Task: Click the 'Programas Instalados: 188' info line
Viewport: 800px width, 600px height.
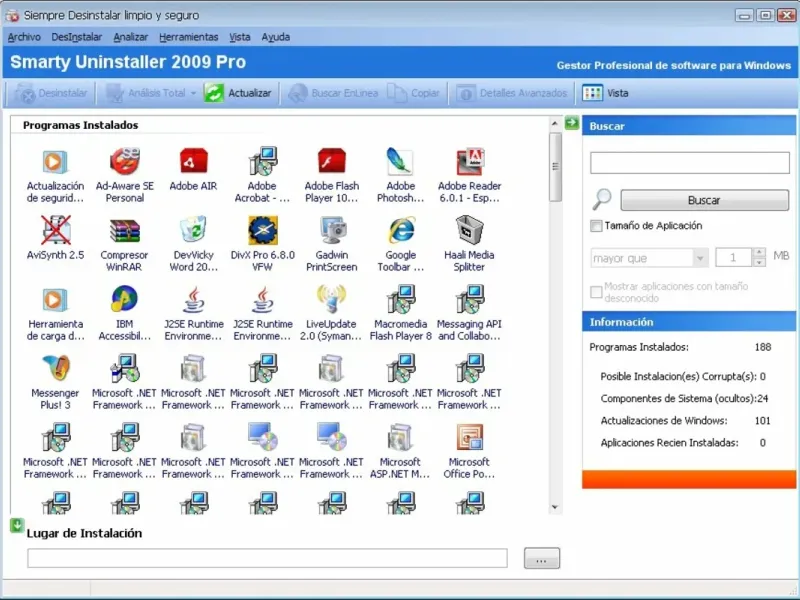Action: 680,347
